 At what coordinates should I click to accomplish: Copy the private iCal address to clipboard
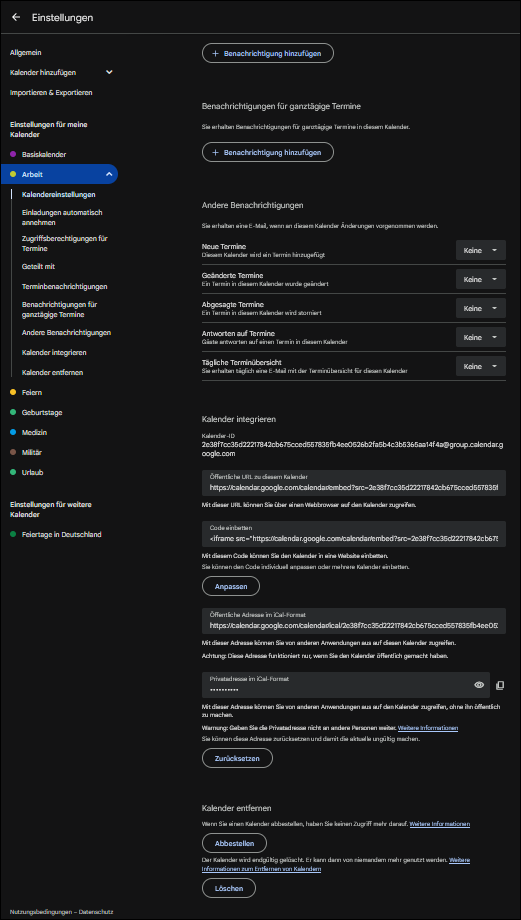[x=500, y=685]
